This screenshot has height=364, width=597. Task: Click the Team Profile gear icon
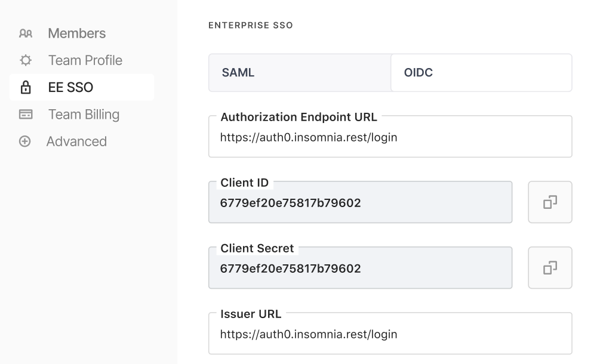tap(25, 60)
